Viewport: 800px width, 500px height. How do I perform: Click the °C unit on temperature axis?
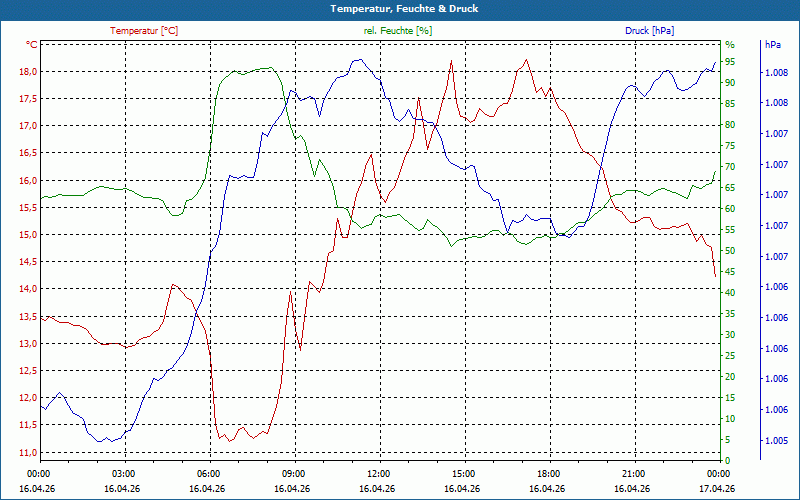point(31,44)
